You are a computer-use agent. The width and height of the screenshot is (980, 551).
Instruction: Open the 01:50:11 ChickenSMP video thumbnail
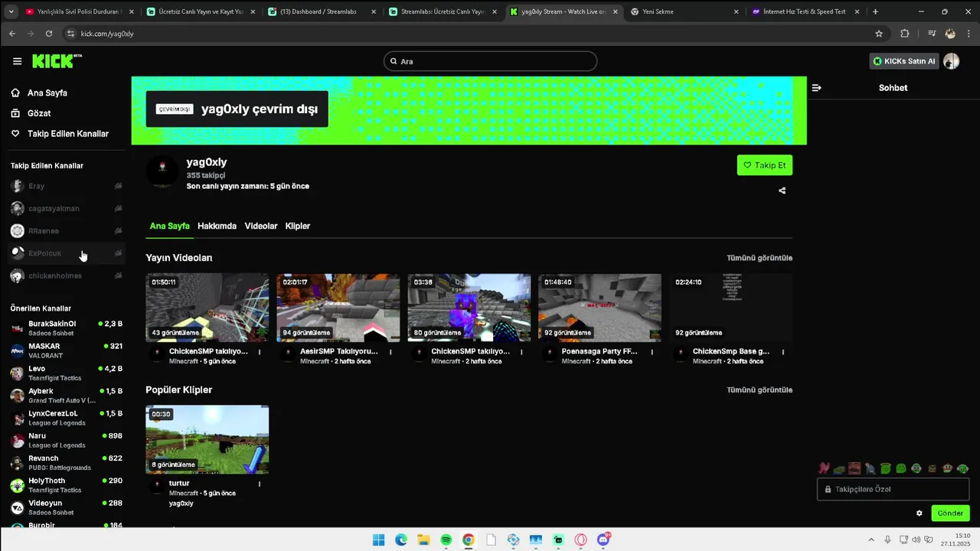point(207,308)
